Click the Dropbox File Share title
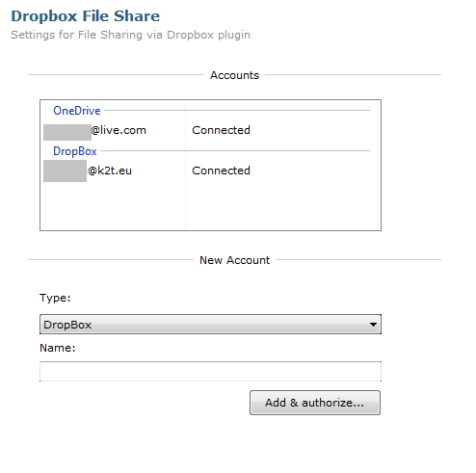This screenshot has height=473, width=476. click(86, 16)
